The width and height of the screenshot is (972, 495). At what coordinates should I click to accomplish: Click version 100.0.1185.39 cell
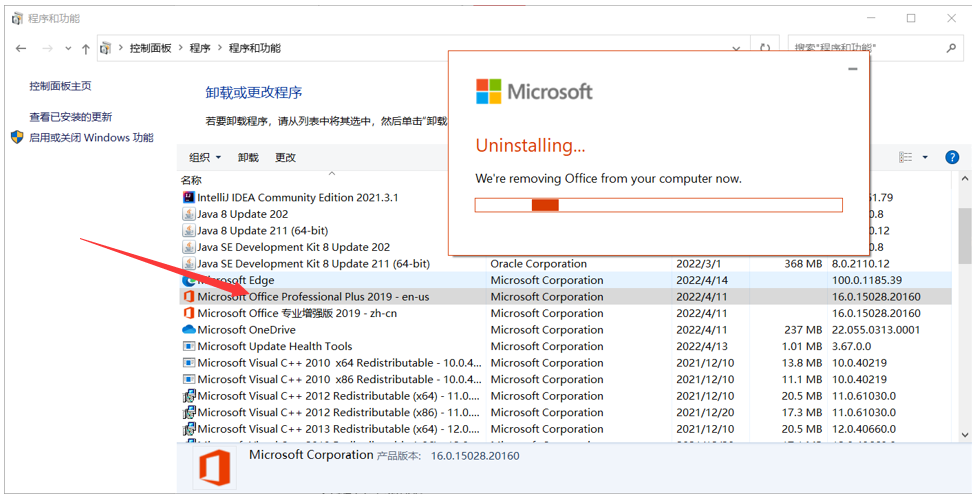pos(867,280)
